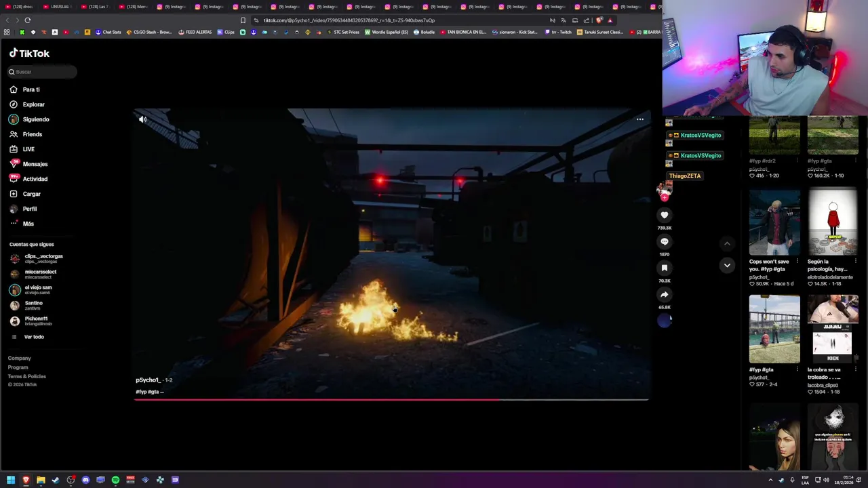Viewport: 868px width, 488px height.
Task: Open options for Cops won't save you video
Action: tap(797, 262)
